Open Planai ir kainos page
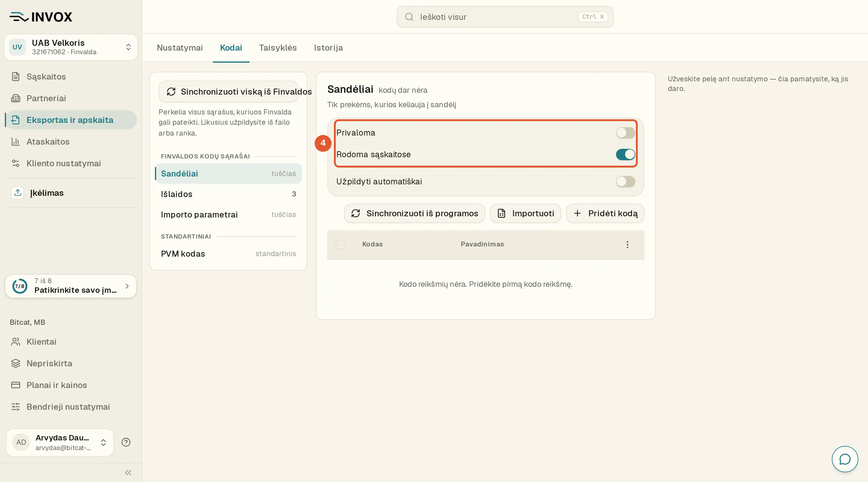The height and width of the screenshot is (482, 868). click(x=71, y=385)
